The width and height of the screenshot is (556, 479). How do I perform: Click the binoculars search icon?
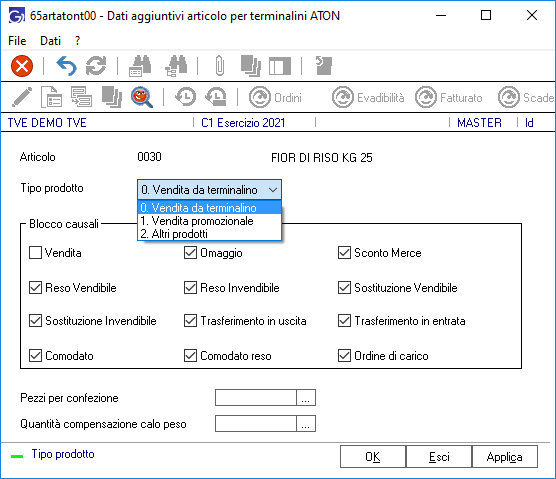point(140,66)
